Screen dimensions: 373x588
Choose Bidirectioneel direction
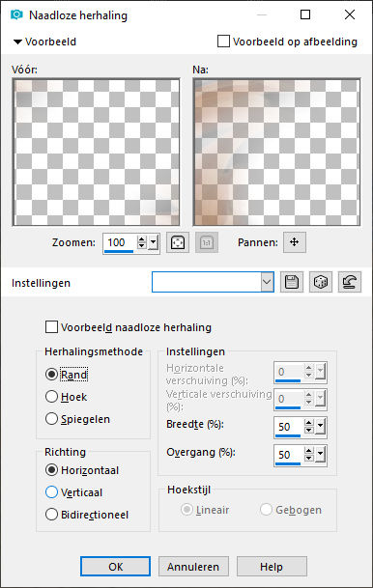click(x=51, y=514)
